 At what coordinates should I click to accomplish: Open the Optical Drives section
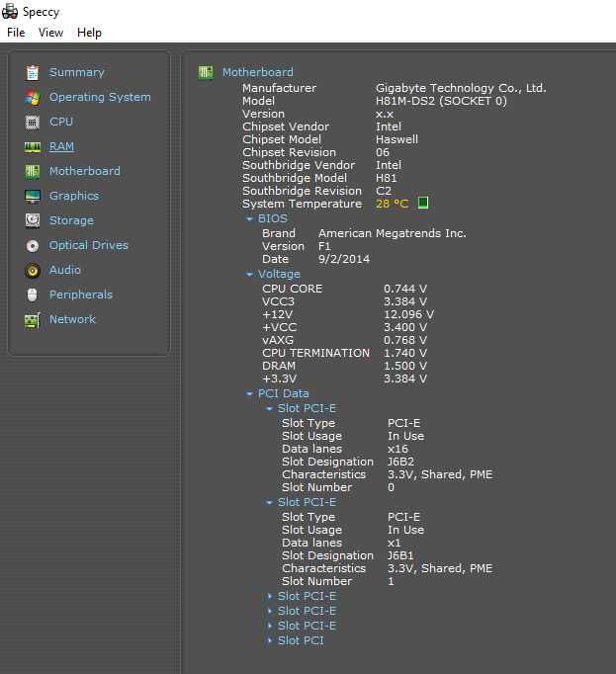[89, 245]
